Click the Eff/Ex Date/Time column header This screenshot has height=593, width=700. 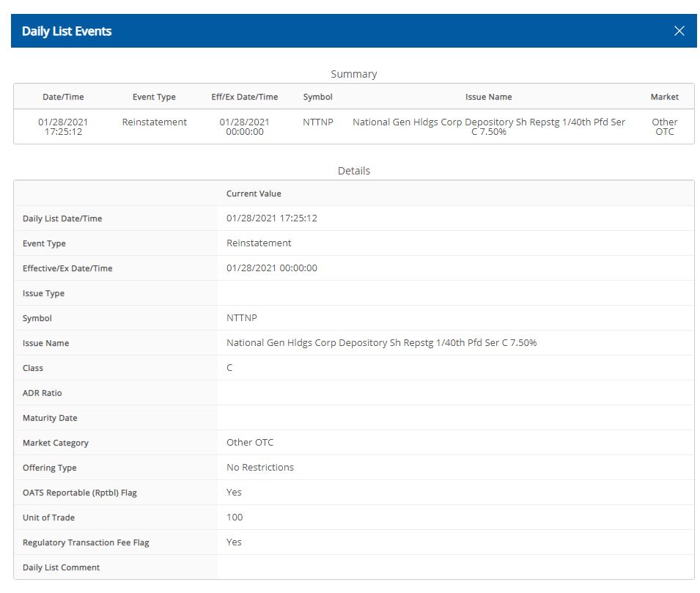245,97
